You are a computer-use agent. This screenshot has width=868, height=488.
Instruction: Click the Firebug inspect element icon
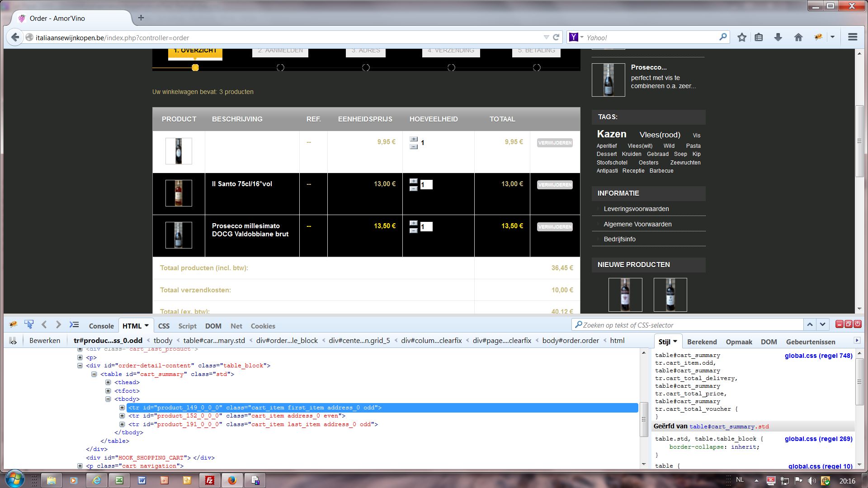(29, 324)
